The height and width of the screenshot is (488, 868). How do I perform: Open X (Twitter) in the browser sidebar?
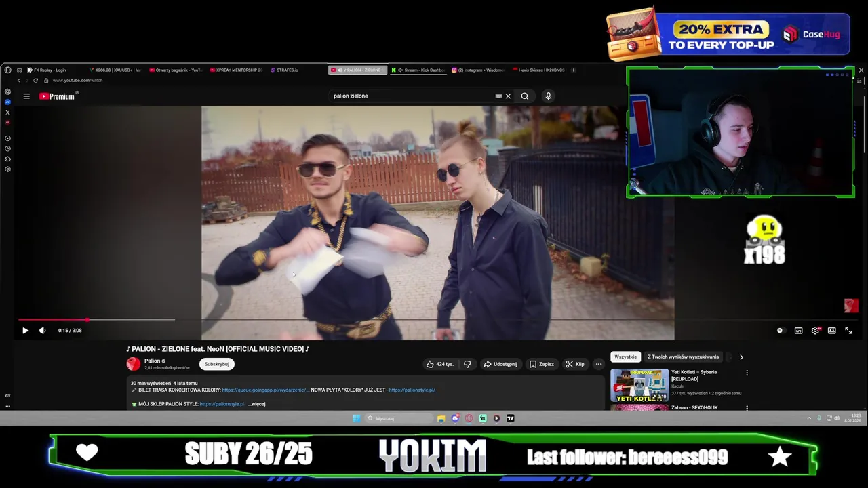[x=7, y=112]
